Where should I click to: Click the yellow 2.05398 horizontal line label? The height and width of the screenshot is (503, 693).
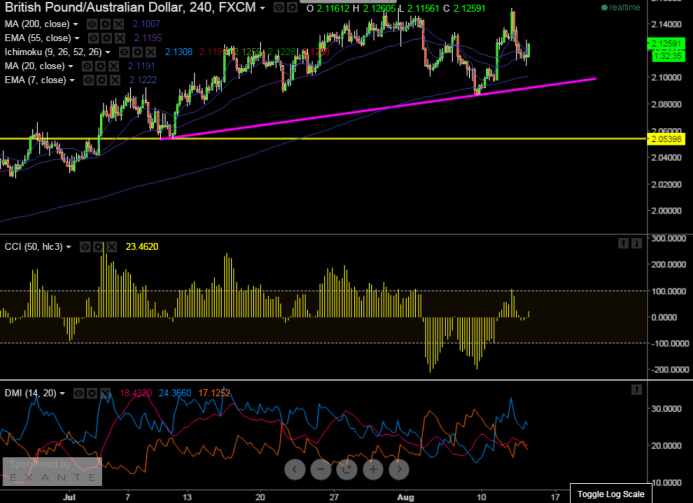click(666, 139)
